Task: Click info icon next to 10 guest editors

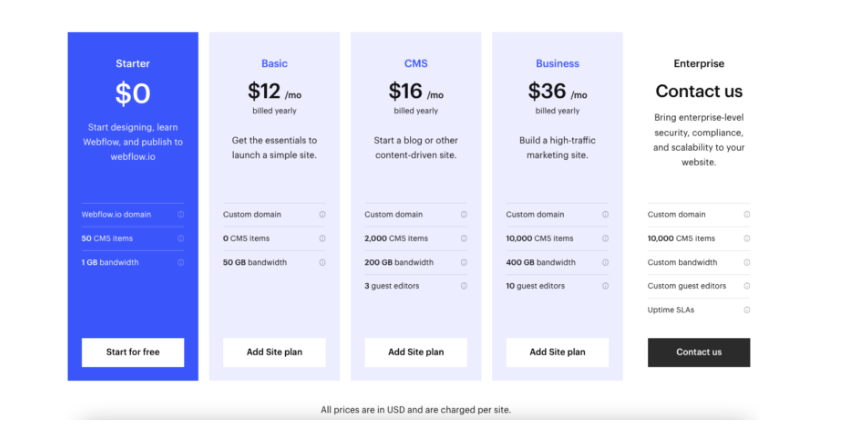Action: (606, 286)
